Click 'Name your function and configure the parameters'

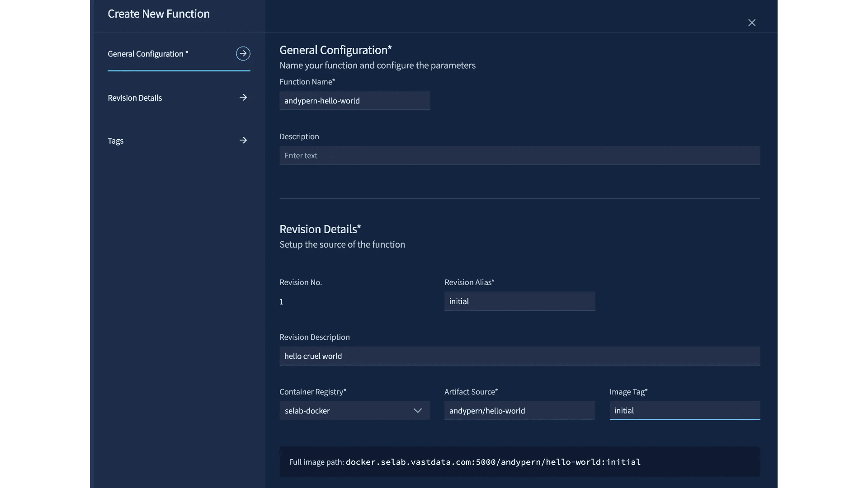[x=377, y=65]
